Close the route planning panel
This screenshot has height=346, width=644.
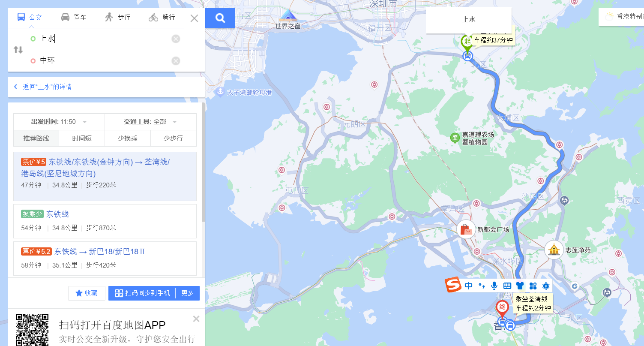(x=194, y=18)
